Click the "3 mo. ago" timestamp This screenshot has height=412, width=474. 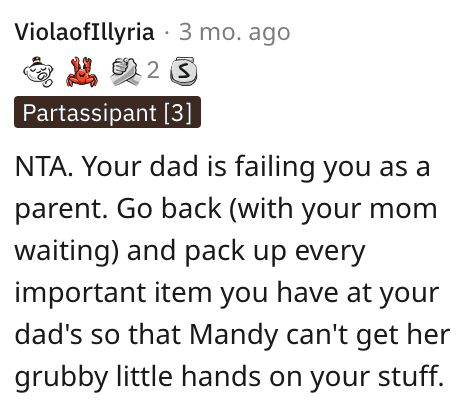[234, 33]
